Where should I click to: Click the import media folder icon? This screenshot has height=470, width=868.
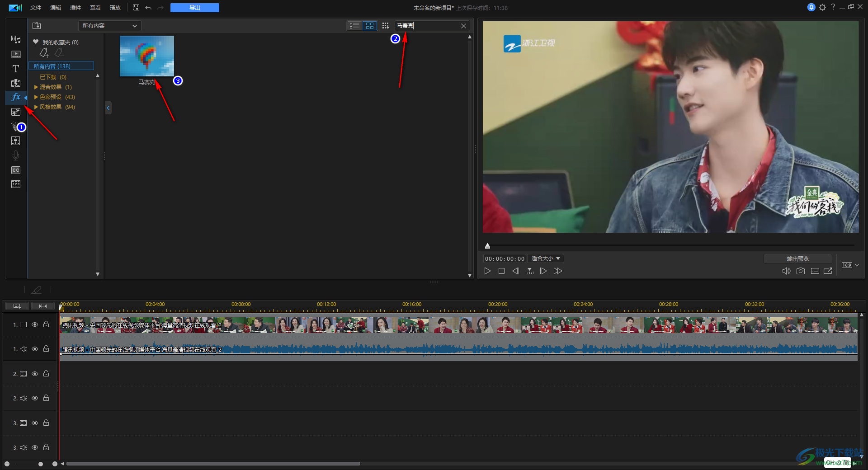pyautogui.click(x=37, y=26)
